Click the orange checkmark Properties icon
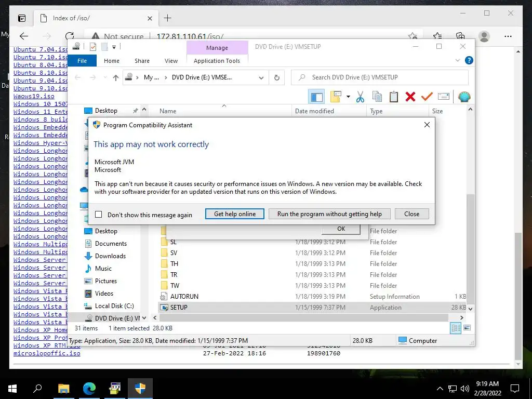Screen dimensions: 532x399 [427, 97]
